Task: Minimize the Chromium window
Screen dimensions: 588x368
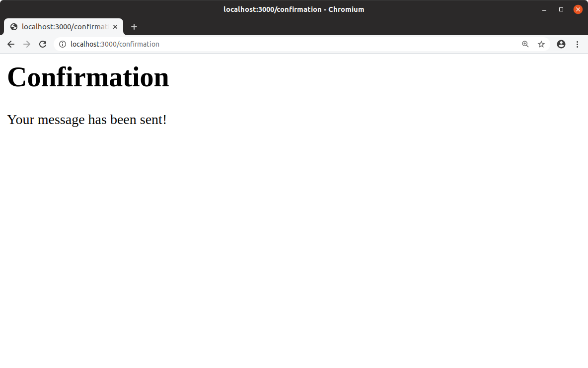Action: pos(544,9)
